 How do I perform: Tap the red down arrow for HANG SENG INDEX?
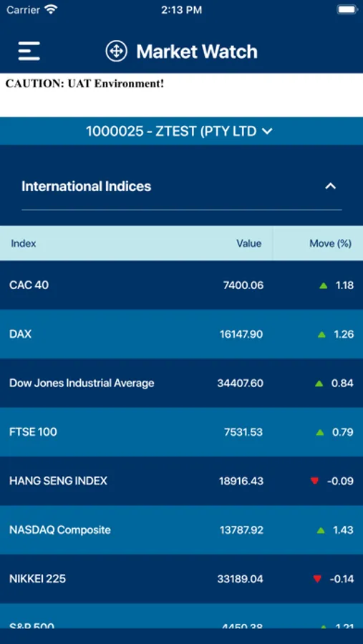click(314, 481)
